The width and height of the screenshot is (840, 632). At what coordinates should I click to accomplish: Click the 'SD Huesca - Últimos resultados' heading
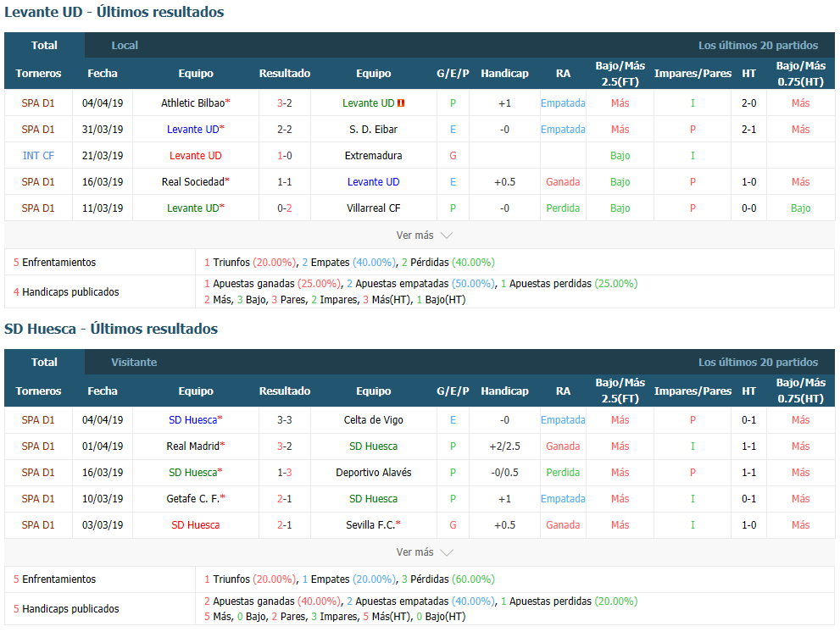(111, 329)
